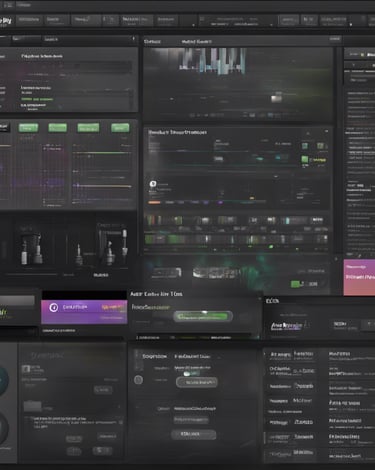Select the colored bar-chart thumbnail in the top preview
Screen dimensions: 375x470
(212, 60)
